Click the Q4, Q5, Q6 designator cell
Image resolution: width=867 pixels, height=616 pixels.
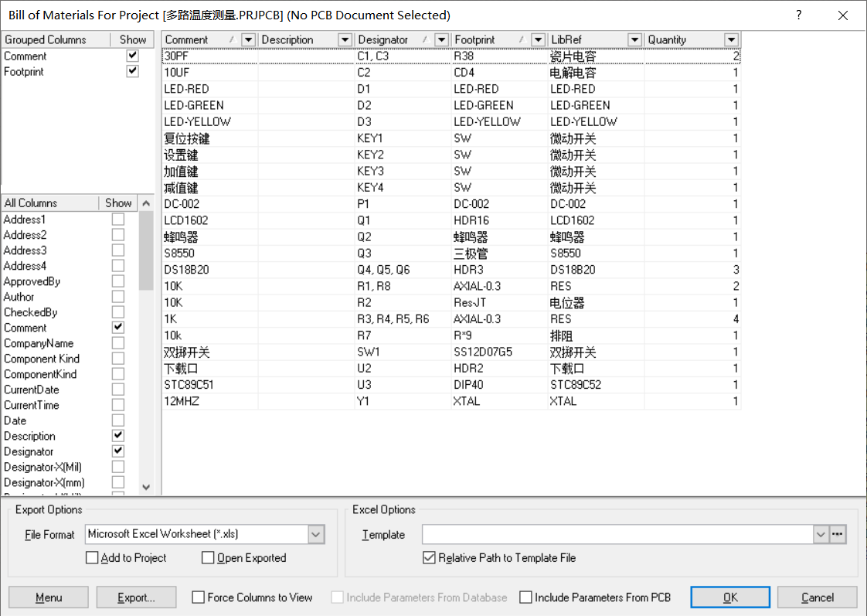[x=403, y=269]
